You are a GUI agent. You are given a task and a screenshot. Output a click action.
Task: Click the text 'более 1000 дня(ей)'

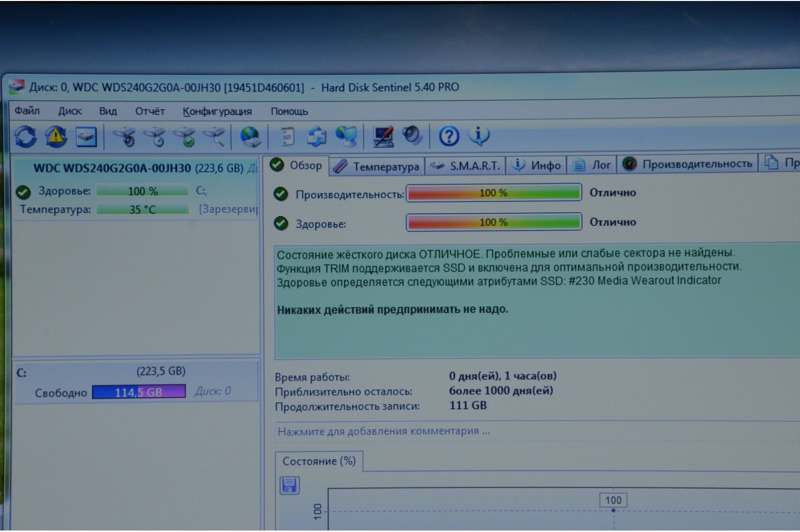(x=501, y=391)
